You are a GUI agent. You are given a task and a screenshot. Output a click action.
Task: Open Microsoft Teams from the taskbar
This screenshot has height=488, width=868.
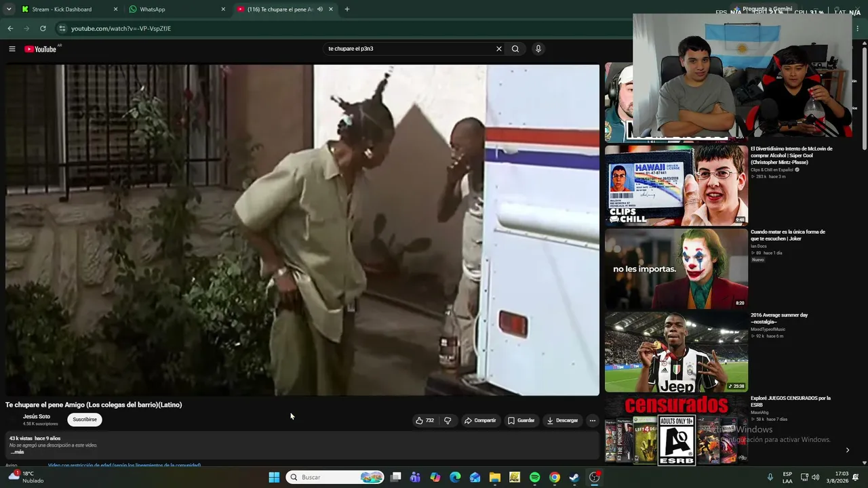click(x=415, y=477)
